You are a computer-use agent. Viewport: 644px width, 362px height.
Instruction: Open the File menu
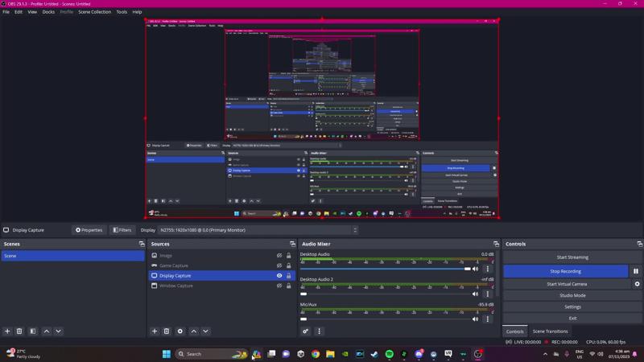[x=6, y=12]
